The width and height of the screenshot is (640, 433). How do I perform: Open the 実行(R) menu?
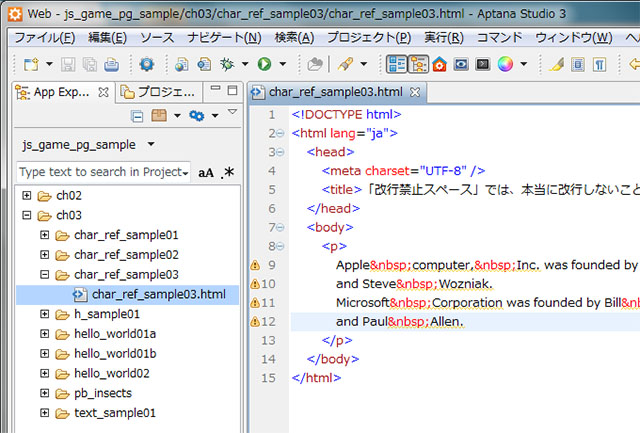(444, 38)
